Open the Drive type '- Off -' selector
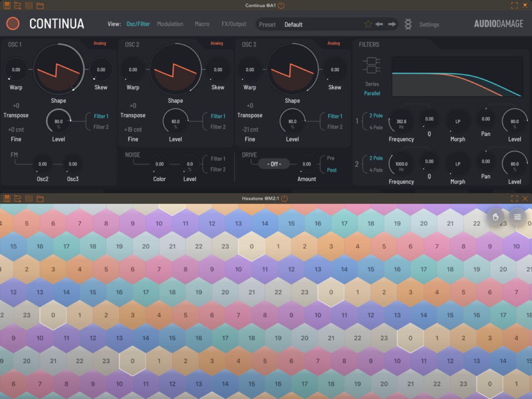532x399 pixels. [x=274, y=164]
